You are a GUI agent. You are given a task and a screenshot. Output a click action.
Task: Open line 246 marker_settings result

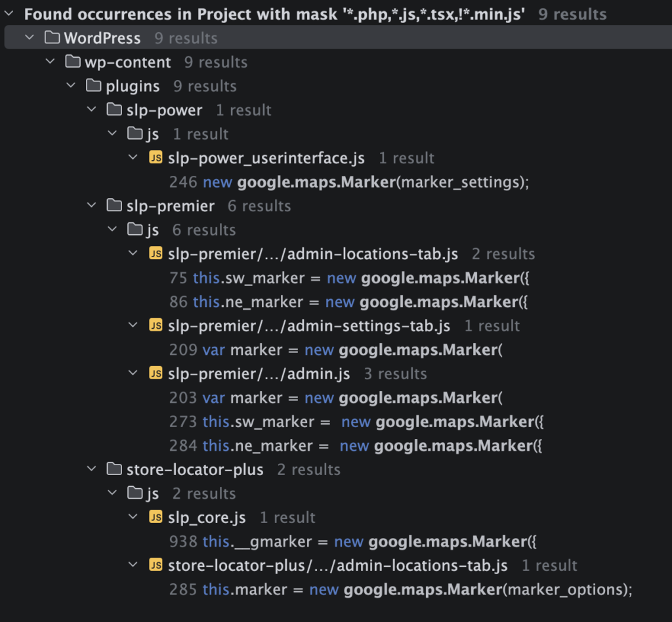click(348, 182)
